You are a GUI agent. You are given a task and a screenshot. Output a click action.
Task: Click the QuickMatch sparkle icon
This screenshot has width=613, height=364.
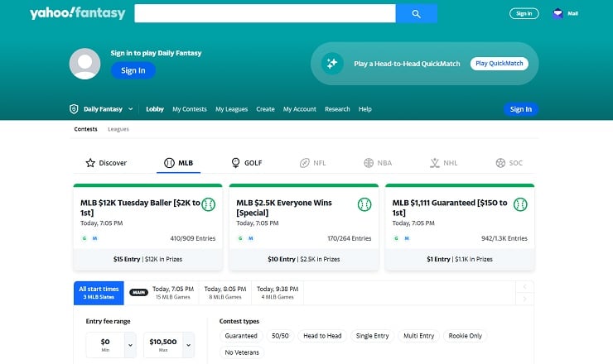point(332,63)
